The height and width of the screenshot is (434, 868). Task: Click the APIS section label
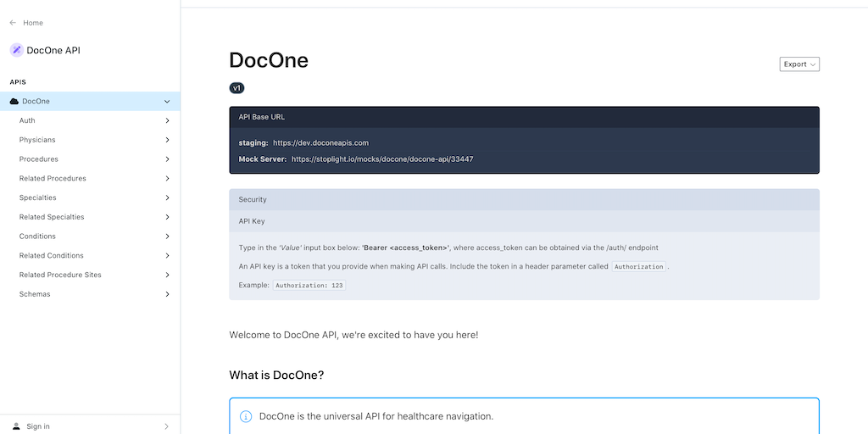(x=18, y=82)
